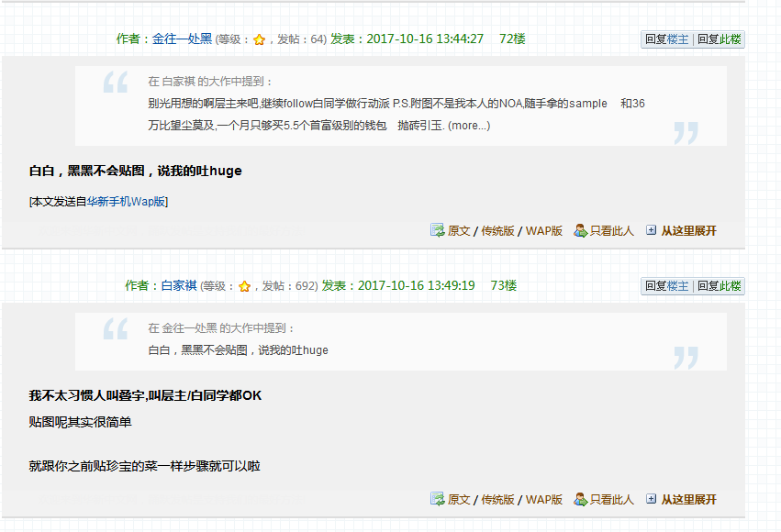Click the star level icon beside 白家祺
The image size is (781, 532).
pos(244,286)
